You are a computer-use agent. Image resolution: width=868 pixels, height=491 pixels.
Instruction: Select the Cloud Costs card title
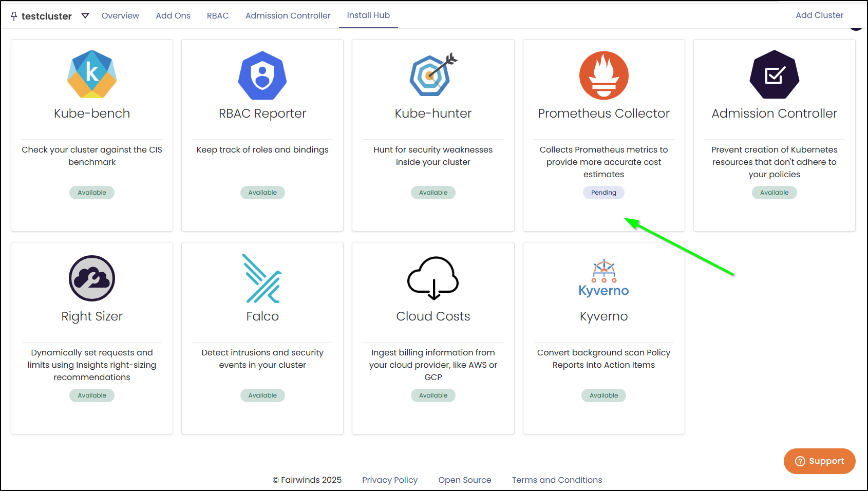click(x=433, y=316)
